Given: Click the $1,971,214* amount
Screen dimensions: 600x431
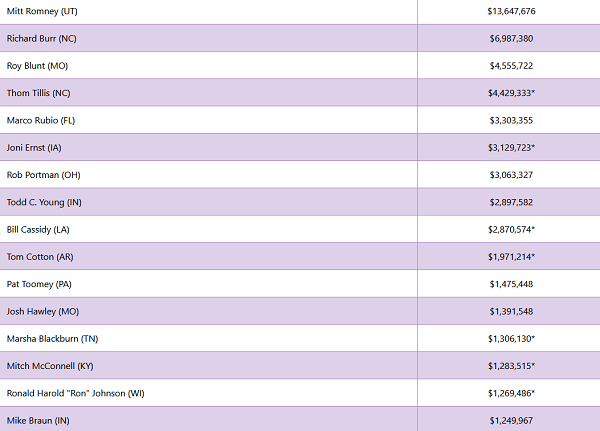Looking at the screenshot, I should click(x=511, y=257).
